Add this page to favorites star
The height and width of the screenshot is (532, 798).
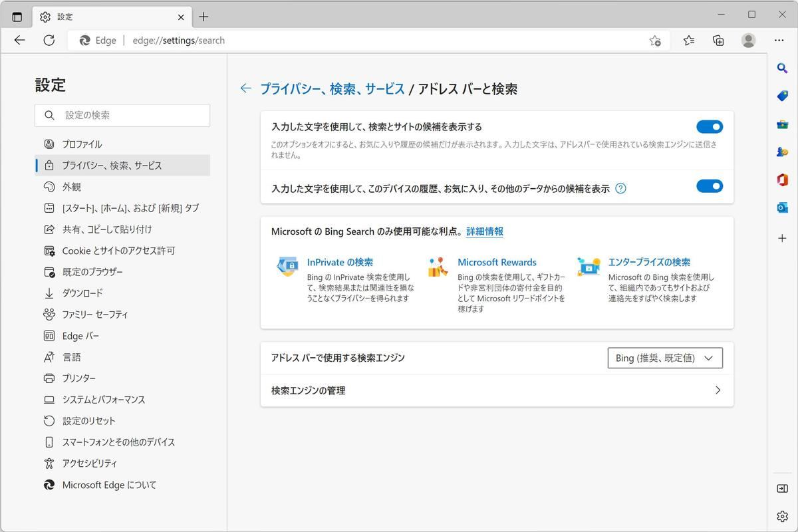point(655,41)
